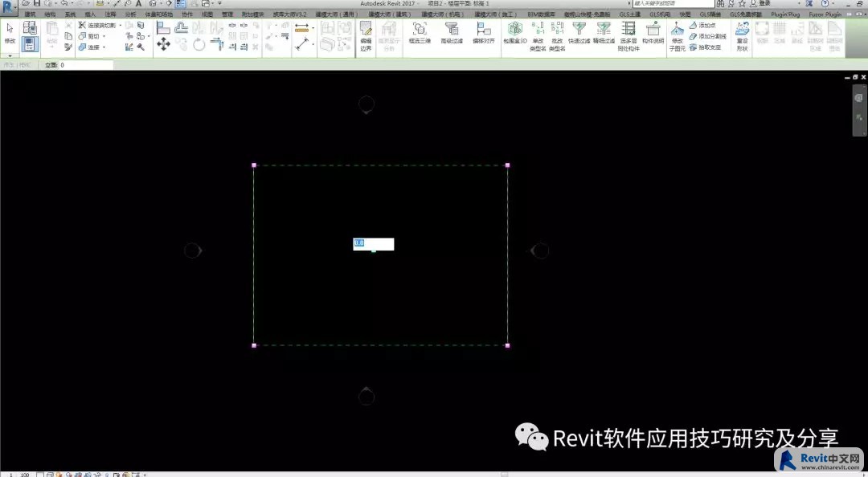Click the 编辑边界 edit boundary tool
The height and width of the screenshot is (477, 868).
(x=366, y=36)
